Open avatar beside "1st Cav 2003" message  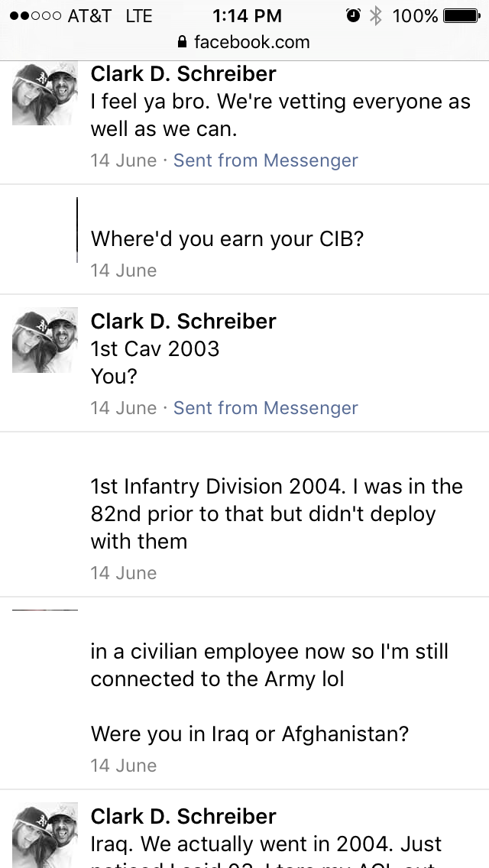[x=44, y=341]
